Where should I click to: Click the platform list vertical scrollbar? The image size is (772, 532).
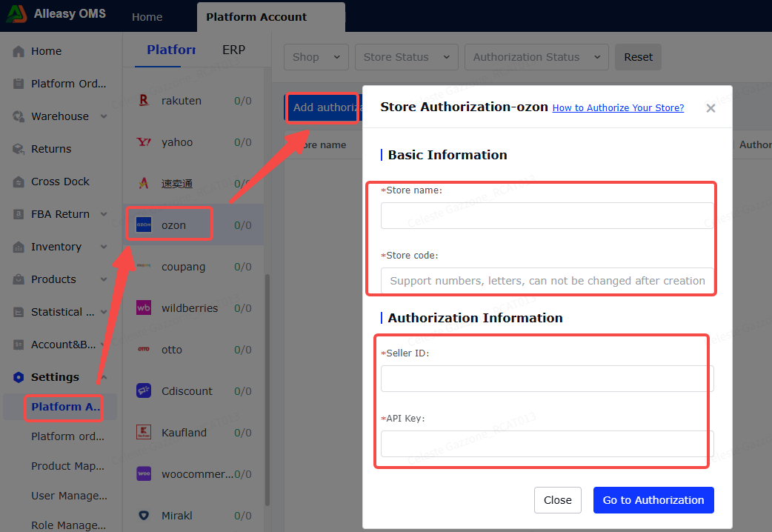pyautogui.click(x=267, y=389)
